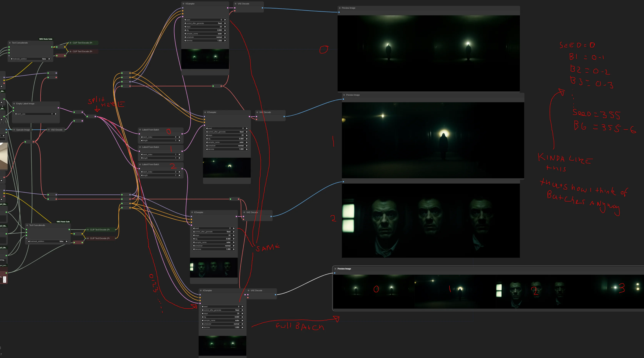
Task: Collapse the topmost KSampler node dot
Action: coord(183,4)
